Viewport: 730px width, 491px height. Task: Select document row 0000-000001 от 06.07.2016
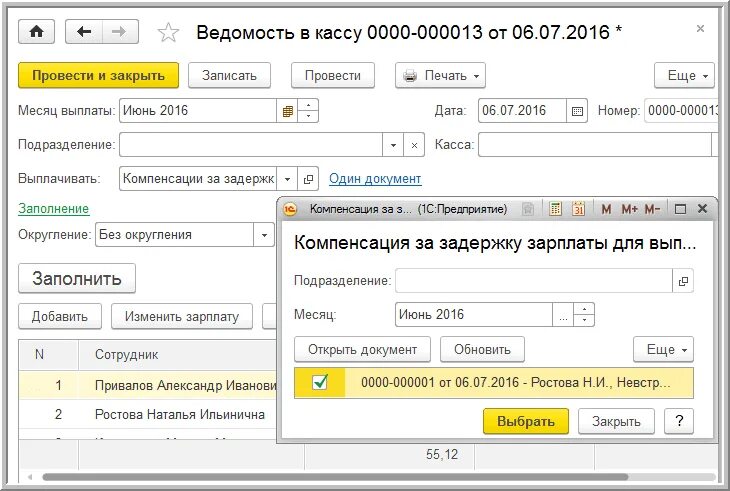coord(494,383)
